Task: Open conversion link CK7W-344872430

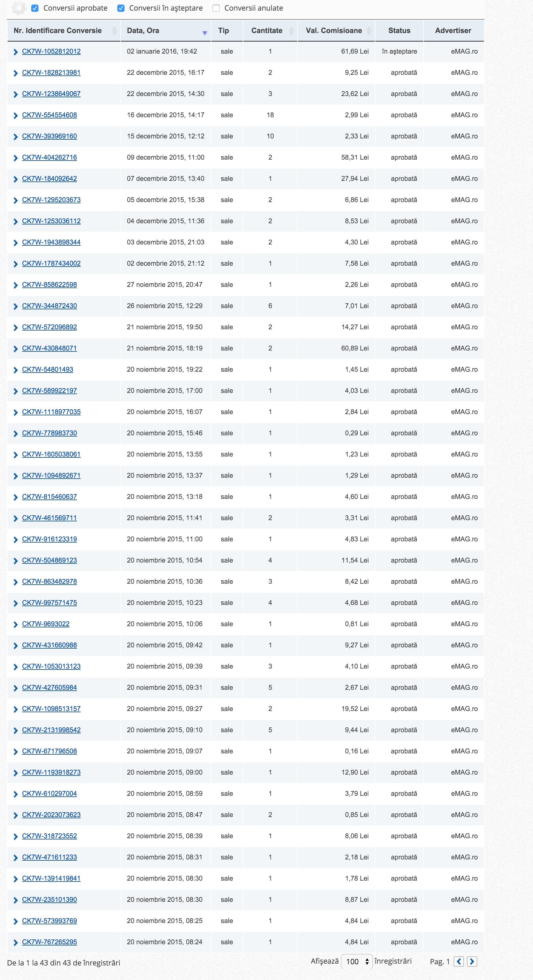Action: [49, 306]
